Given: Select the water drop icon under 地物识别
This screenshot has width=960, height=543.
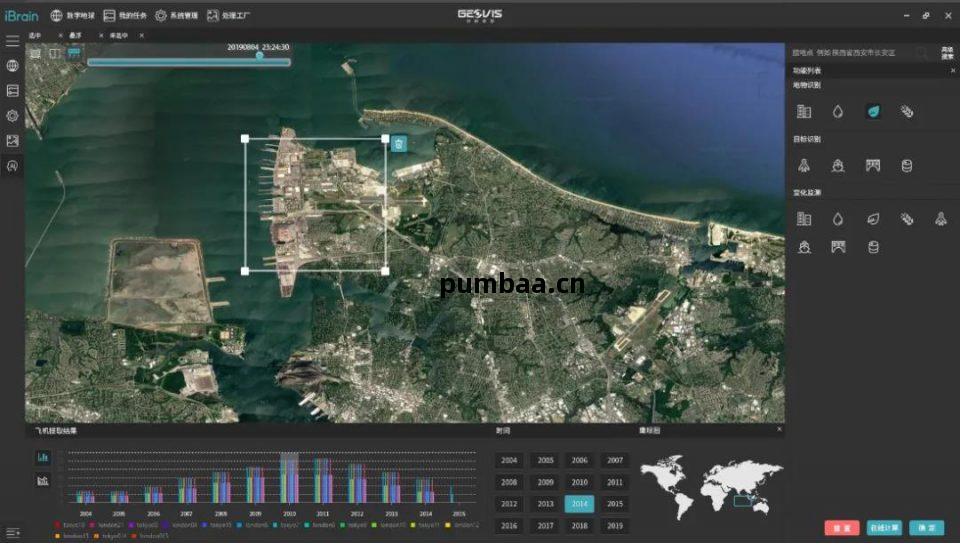Looking at the screenshot, I should click(838, 111).
